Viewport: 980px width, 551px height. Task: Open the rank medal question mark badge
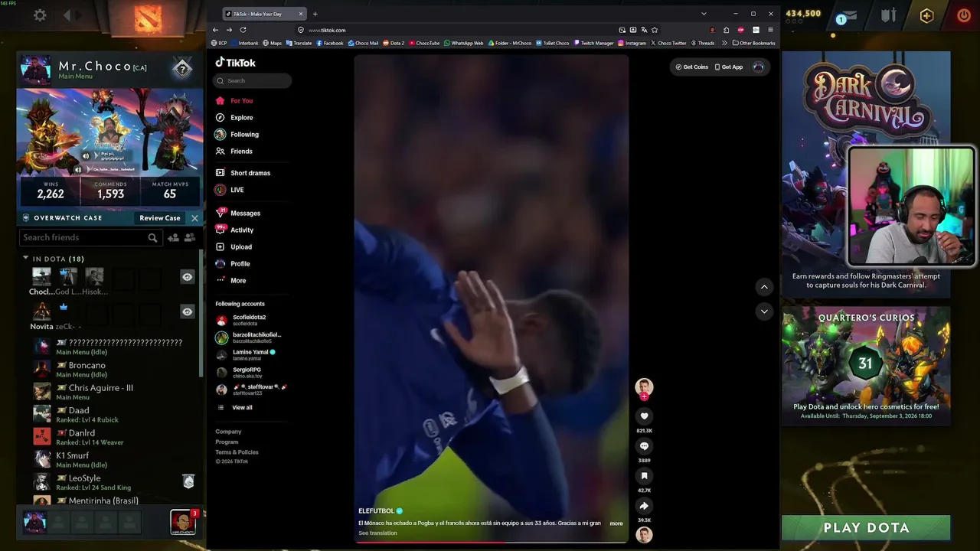181,69
